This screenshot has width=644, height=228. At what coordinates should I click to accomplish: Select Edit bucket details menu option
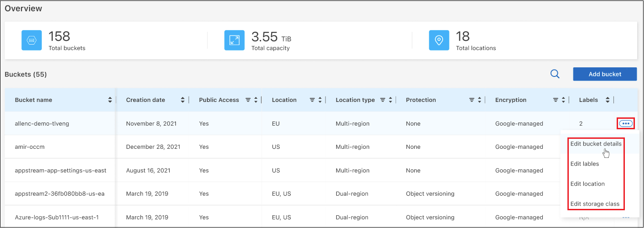pos(595,144)
